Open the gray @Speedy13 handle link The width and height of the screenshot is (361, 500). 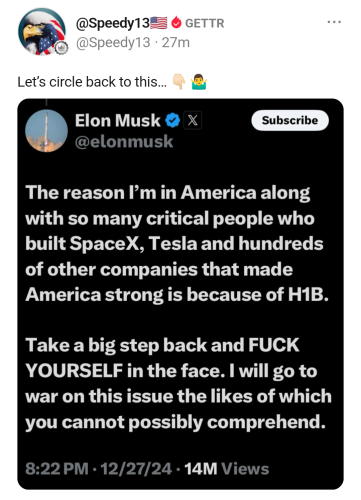pyautogui.click(x=113, y=42)
